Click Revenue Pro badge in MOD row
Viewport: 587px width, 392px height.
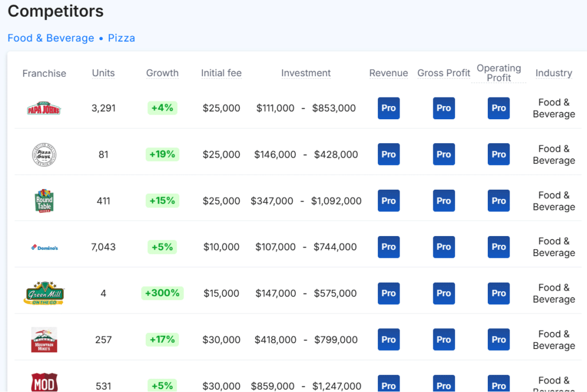tap(389, 384)
